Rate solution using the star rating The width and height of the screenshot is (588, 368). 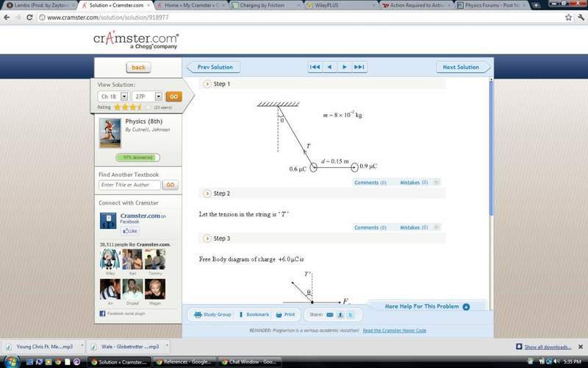point(132,107)
